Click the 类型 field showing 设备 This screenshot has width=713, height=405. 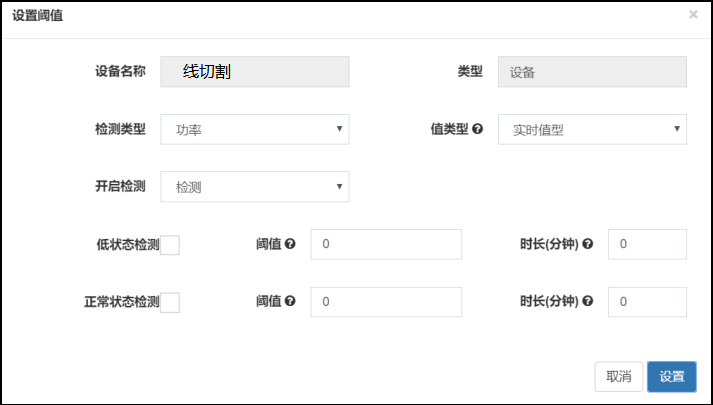pos(592,72)
